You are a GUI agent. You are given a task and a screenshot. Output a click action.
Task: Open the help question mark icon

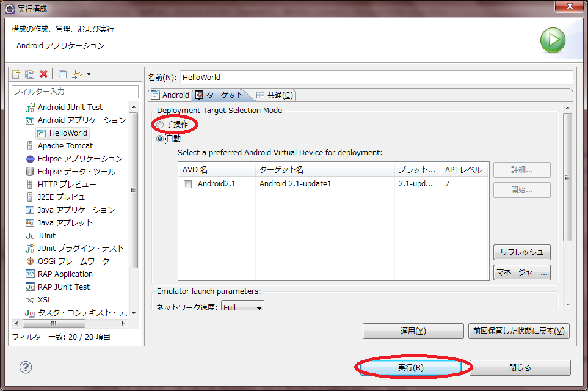pos(26,367)
